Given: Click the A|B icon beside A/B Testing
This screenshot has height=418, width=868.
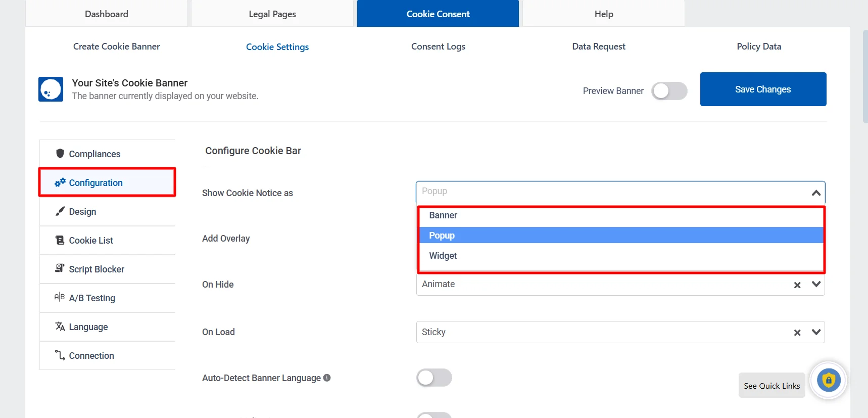Looking at the screenshot, I should click(60, 297).
